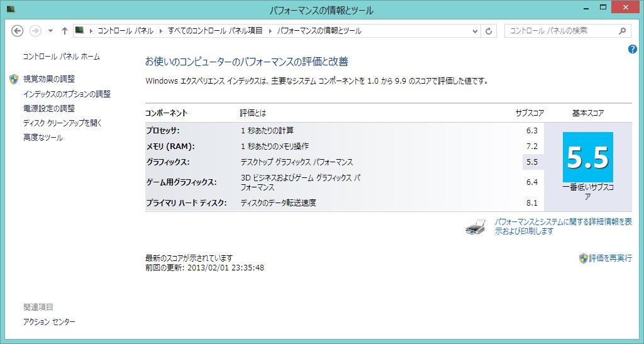This screenshot has height=344, width=644.
Task: Click the shield icon beside 評価を再実行
Action: pos(583,258)
